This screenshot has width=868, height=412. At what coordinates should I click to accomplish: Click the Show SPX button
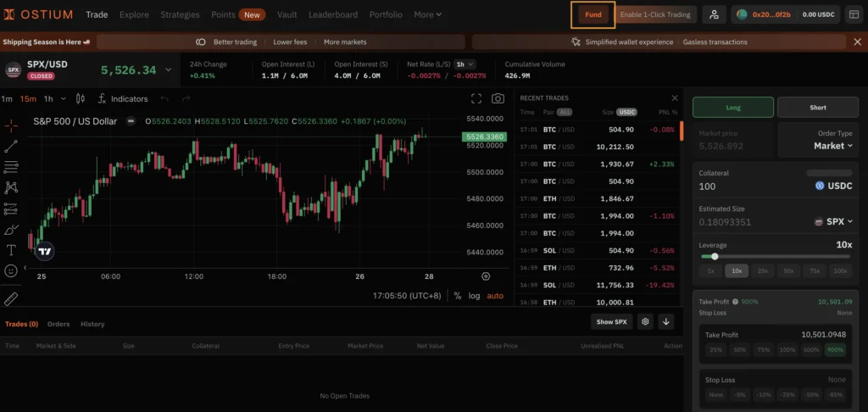pyautogui.click(x=612, y=321)
